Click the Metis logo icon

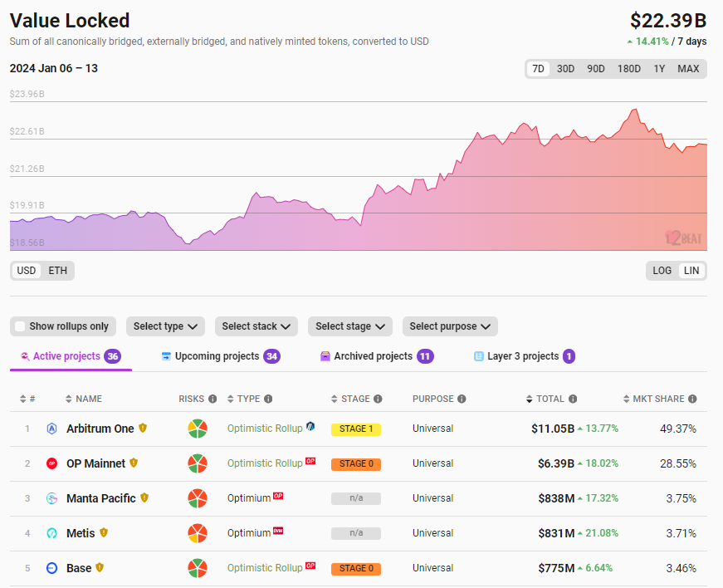(x=51, y=533)
